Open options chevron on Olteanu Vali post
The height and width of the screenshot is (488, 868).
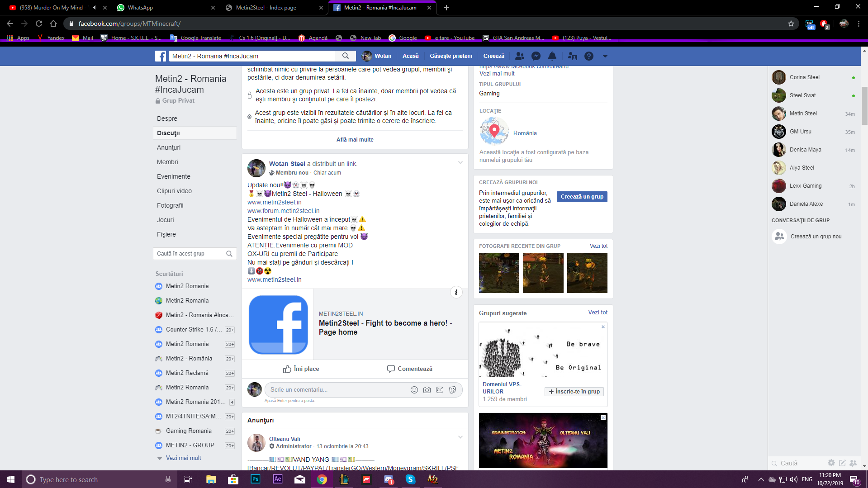460,437
